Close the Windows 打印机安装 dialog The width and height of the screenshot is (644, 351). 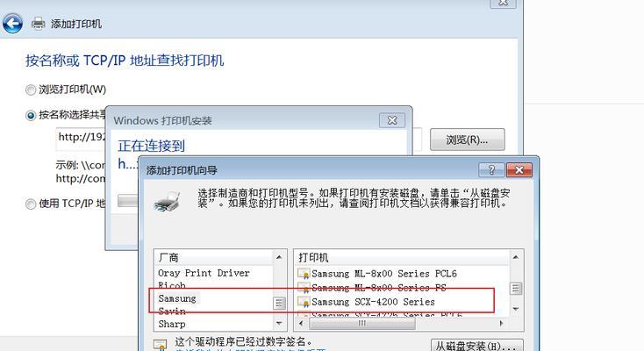392,120
